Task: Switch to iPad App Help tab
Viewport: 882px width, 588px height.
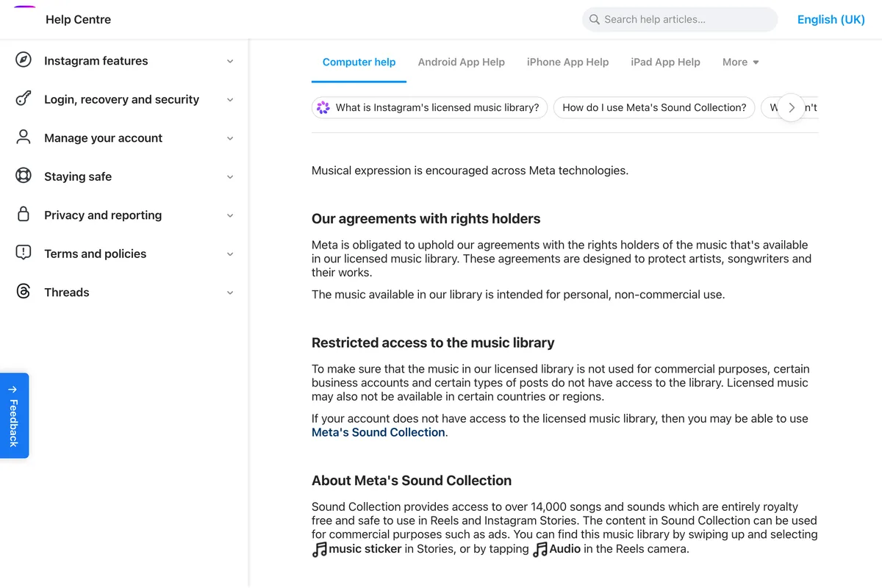Action: (665, 62)
